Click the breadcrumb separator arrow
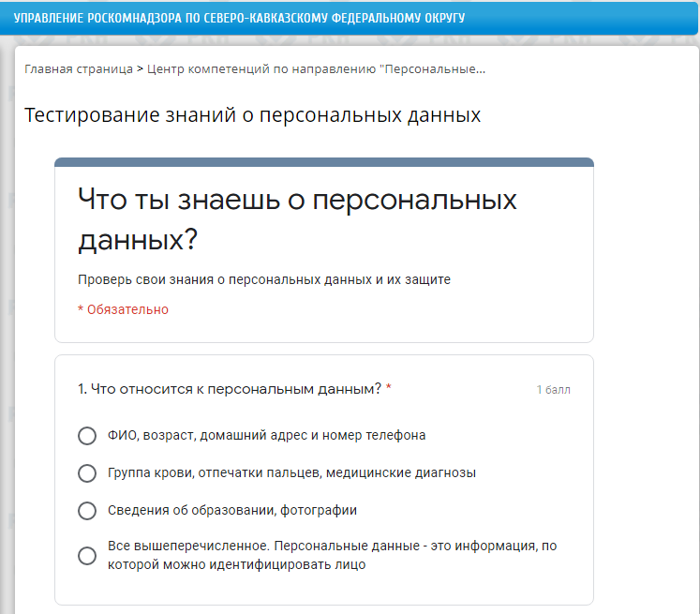700x614 pixels. tap(141, 69)
